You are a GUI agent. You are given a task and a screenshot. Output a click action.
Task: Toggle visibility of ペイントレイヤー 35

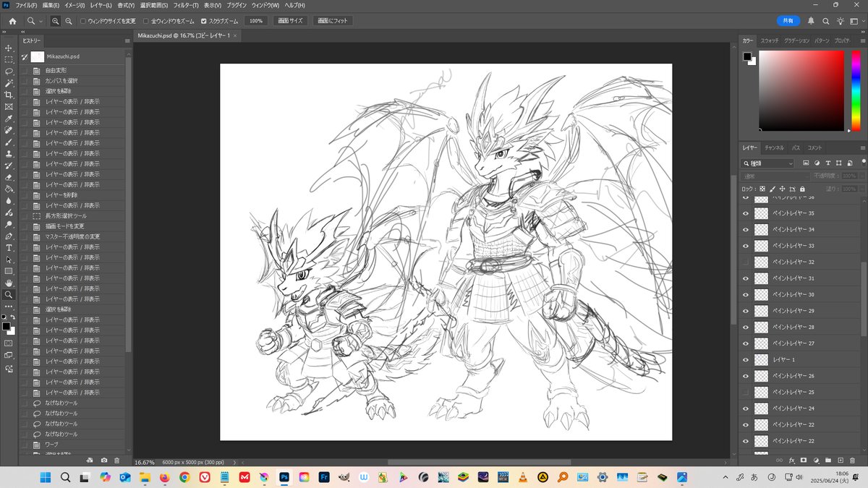[746, 213]
